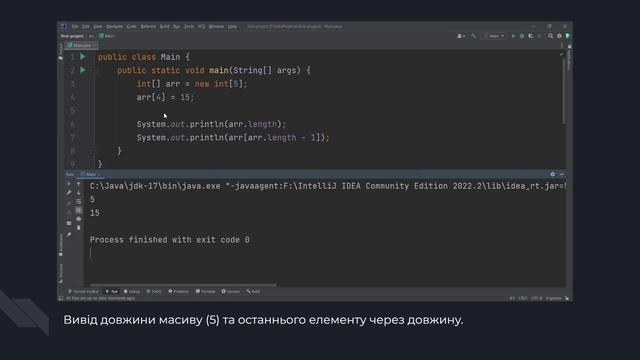This screenshot has width=640, height=360.
Task: Click the camera dump threads icon
Action: click(x=69, y=223)
